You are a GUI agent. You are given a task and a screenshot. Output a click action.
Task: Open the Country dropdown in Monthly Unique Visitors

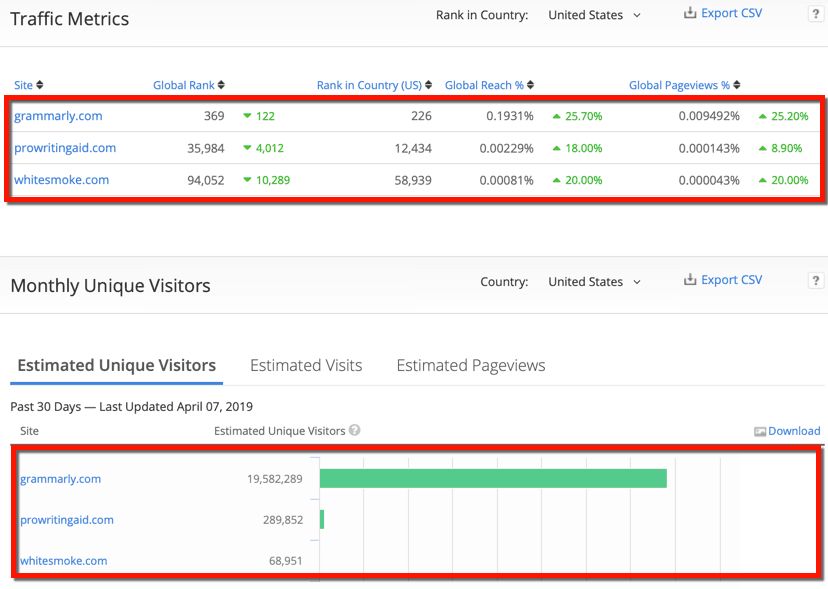(x=594, y=282)
